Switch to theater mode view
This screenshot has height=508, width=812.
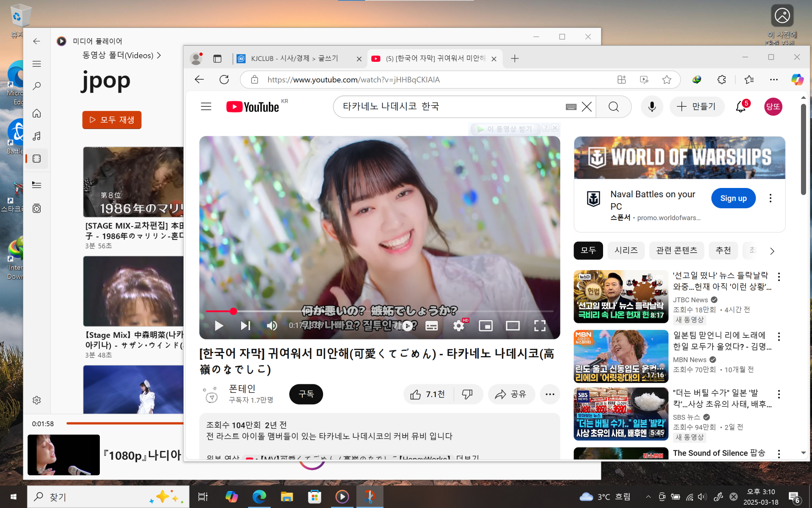coord(513,326)
